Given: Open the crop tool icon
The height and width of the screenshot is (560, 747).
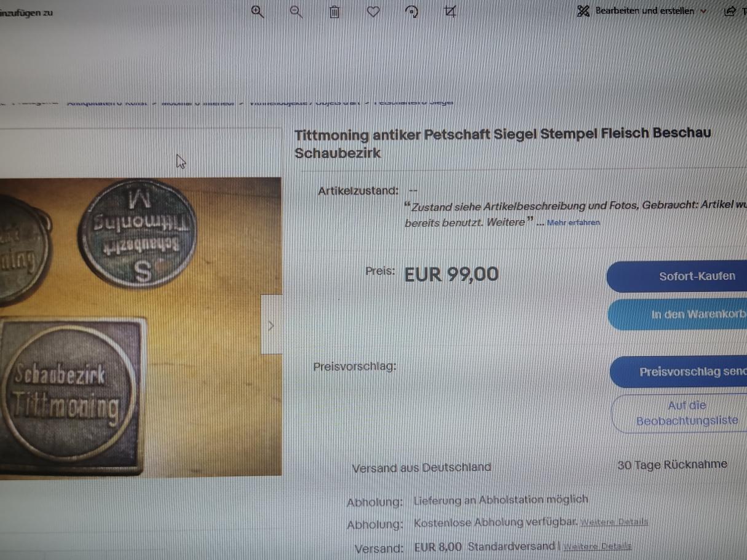Looking at the screenshot, I should 450,12.
